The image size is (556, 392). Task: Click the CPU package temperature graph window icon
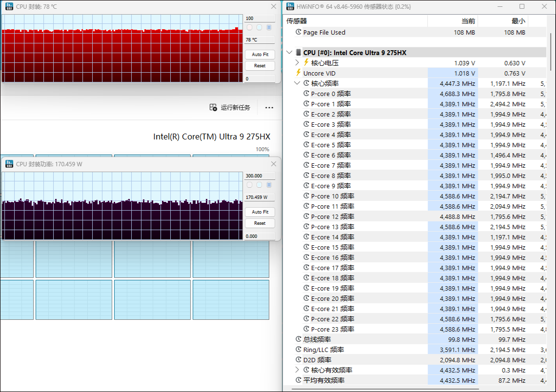pos(9,6)
